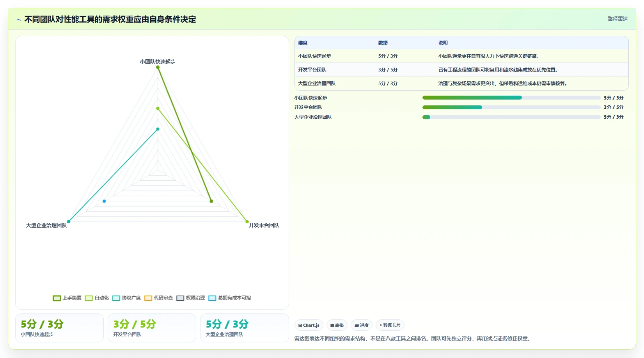
Task: Click the description starting 治理与复杂场景需求
Action: coord(503,84)
